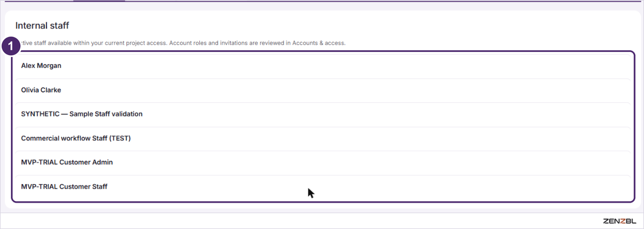Click the Internal staff heading
This screenshot has height=229, width=644.
pos(42,25)
